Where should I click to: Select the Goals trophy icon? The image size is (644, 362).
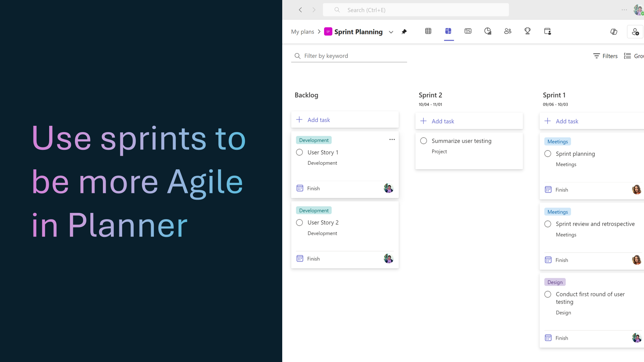click(x=527, y=31)
